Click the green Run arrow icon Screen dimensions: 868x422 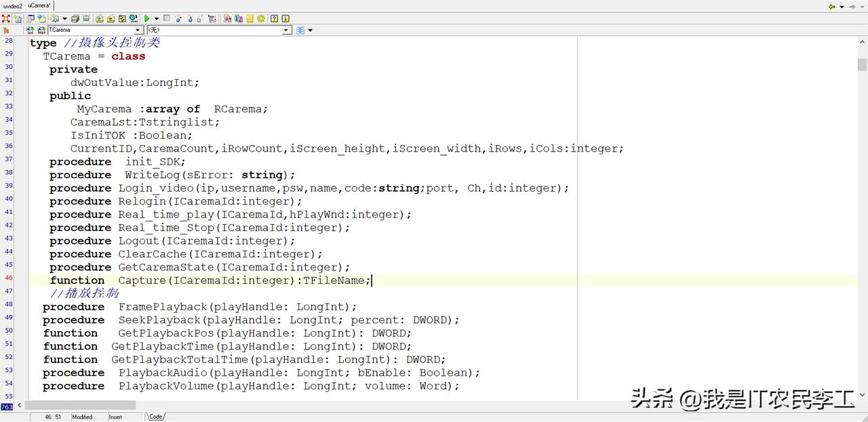click(146, 18)
